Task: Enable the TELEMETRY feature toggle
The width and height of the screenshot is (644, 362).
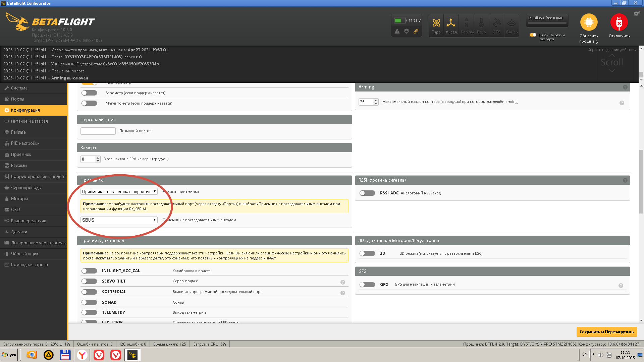Action: coord(89,312)
